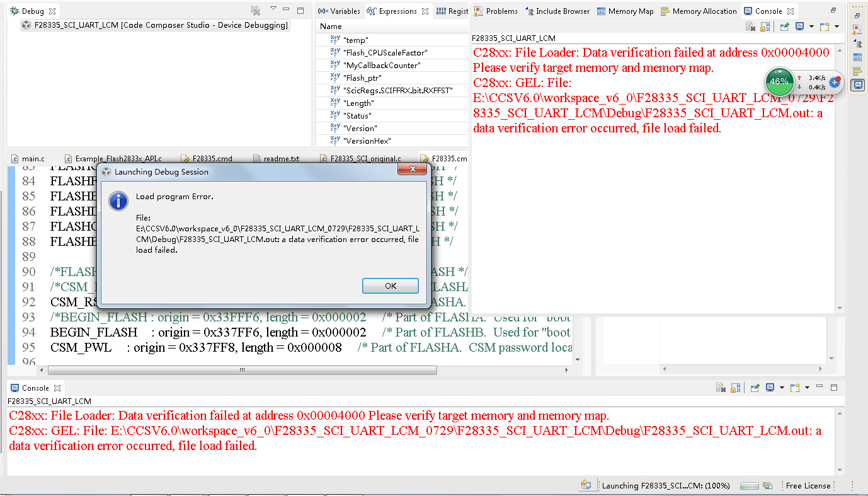Image resolution: width=868 pixels, height=496 pixels.
Task: Open the Registers tab
Action: [452, 11]
